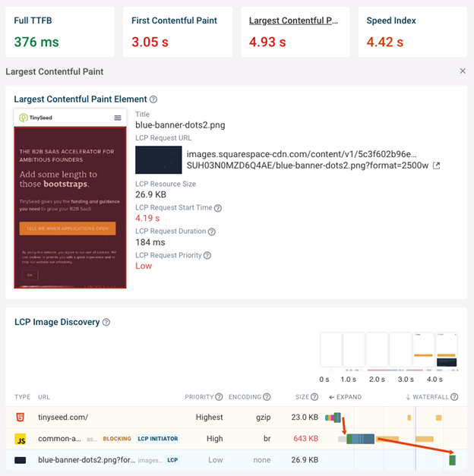Click the JS type icon for common-a row
474x476 pixels.
tap(20, 439)
